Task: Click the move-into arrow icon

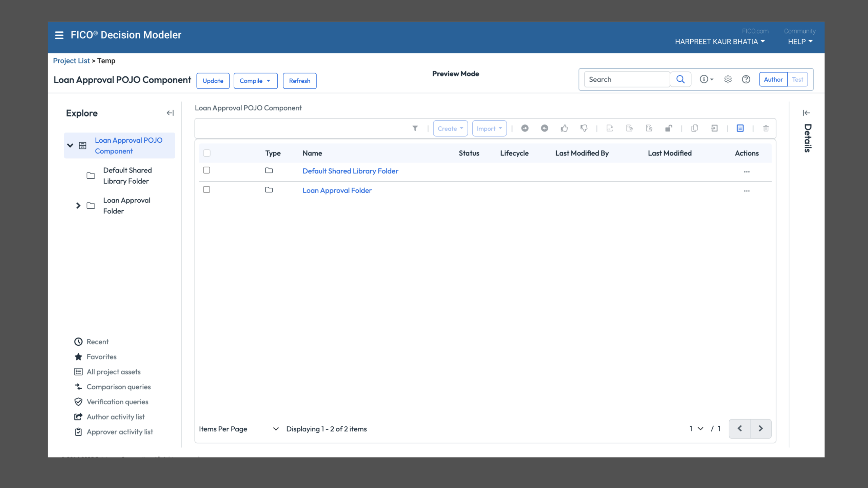Action: click(714, 128)
